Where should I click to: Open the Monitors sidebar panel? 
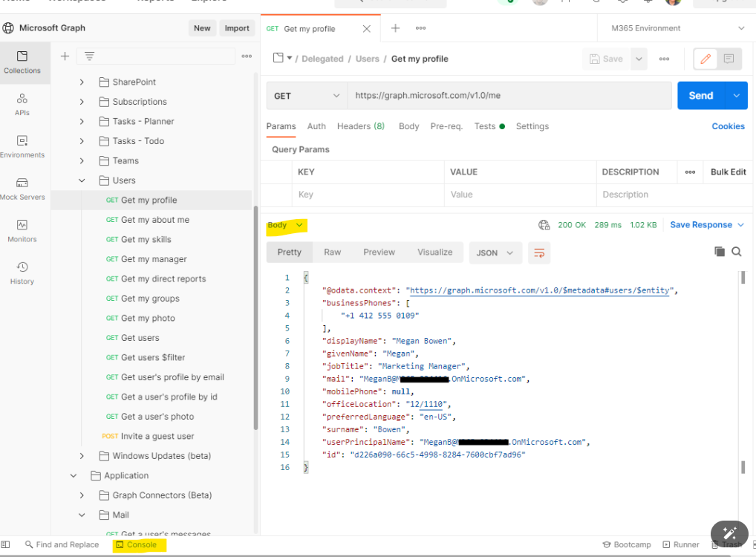(x=22, y=231)
